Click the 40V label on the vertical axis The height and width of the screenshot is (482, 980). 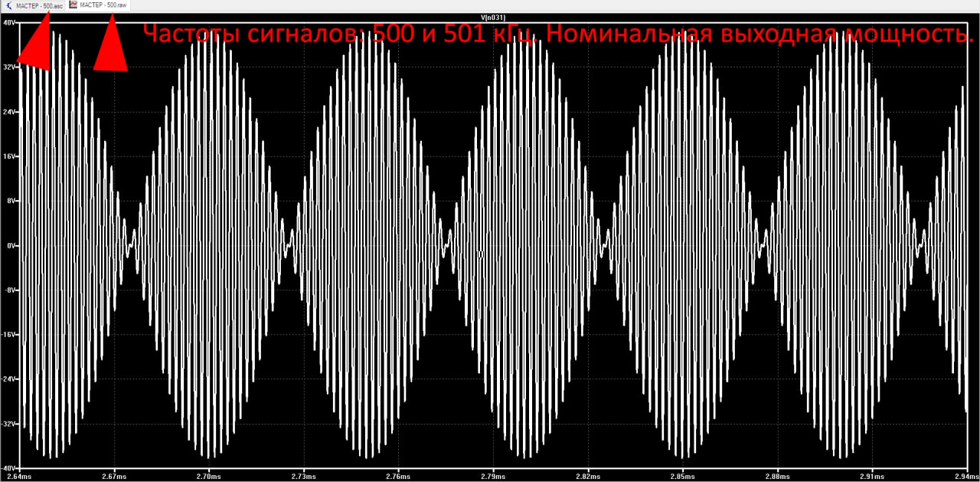(x=9, y=23)
